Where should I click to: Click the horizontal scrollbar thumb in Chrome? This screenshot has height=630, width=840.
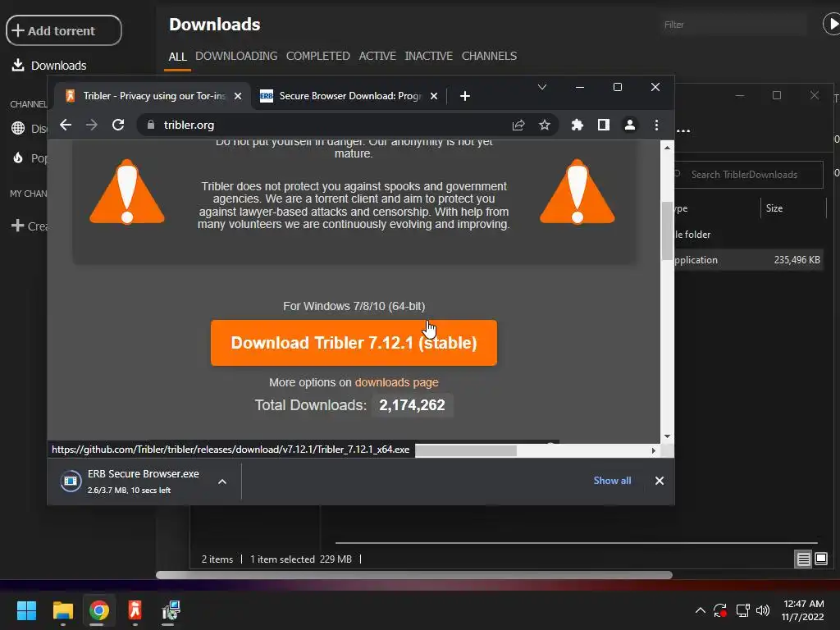pos(466,450)
